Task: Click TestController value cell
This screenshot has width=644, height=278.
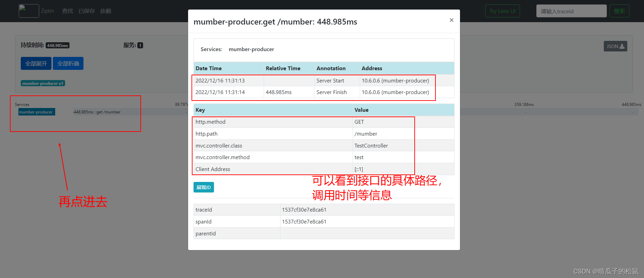Action: pyautogui.click(x=403, y=145)
